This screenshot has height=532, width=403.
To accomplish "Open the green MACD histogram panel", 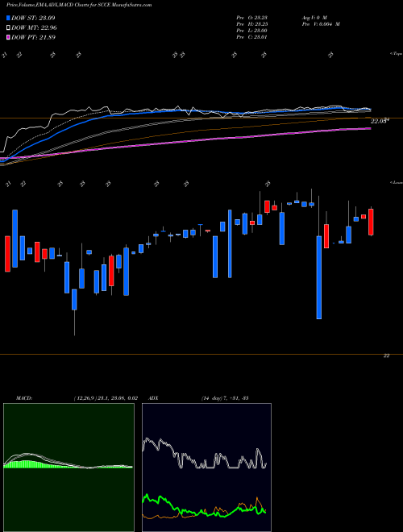I will tap(69, 468).
